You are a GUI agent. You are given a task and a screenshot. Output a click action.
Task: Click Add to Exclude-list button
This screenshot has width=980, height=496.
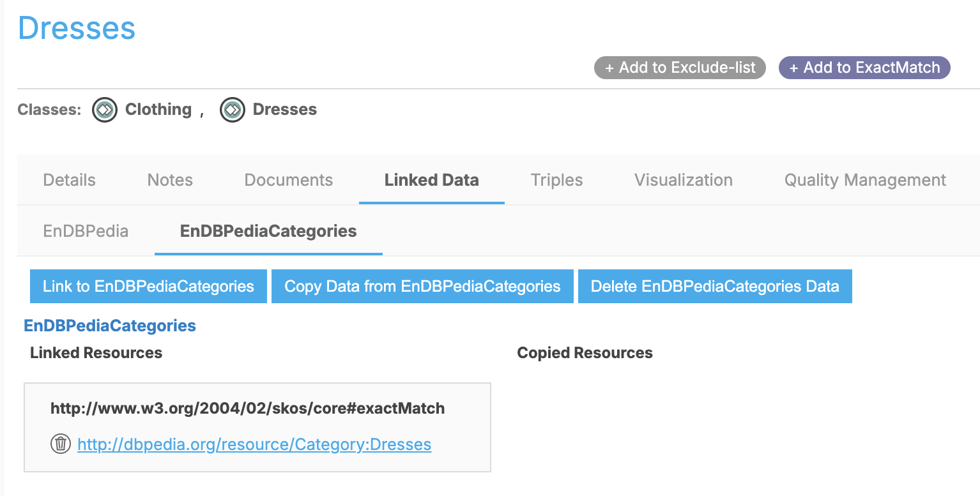(x=680, y=68)
